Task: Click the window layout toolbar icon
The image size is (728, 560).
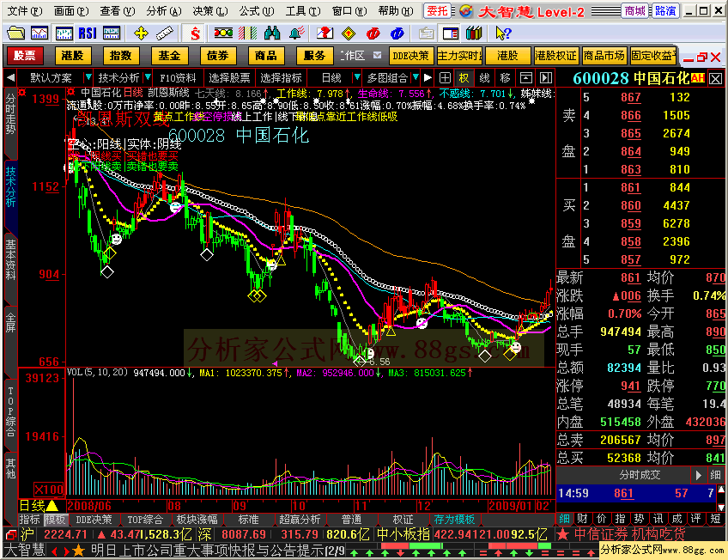Action: [x=451, y=33]
